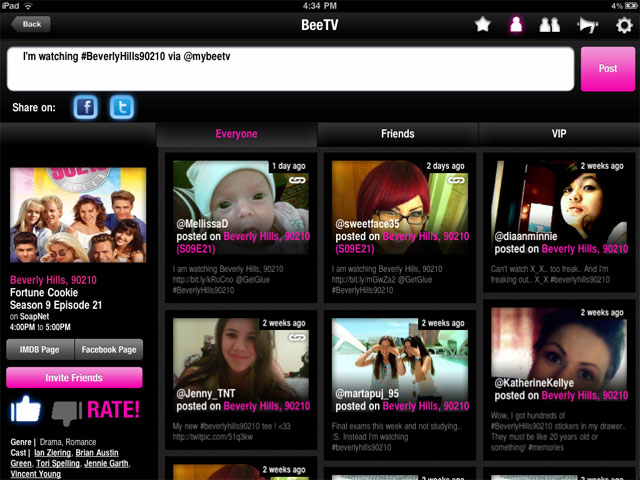Open link icon on @MellissaD post

coord(297,180)
